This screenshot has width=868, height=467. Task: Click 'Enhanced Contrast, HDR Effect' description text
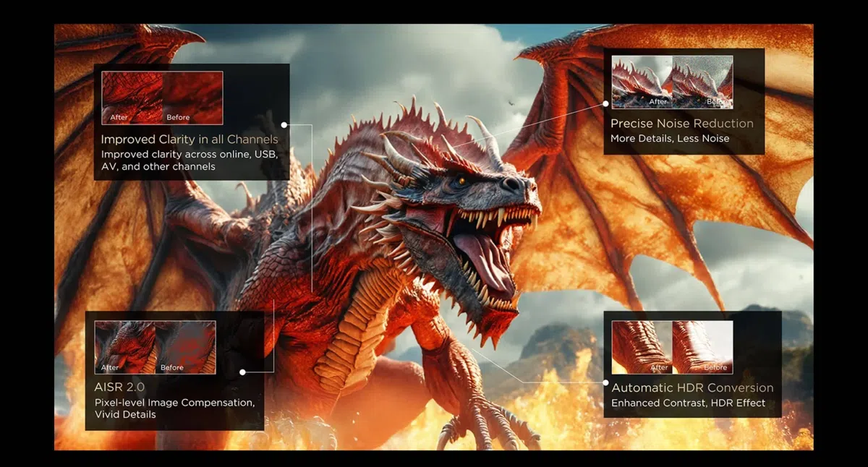688,403
